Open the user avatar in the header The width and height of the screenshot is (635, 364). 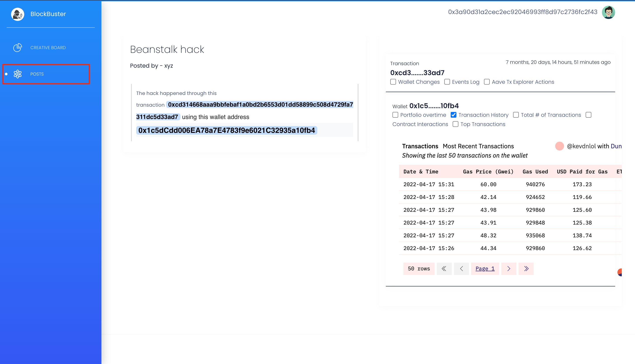click(x=608, y=12)
